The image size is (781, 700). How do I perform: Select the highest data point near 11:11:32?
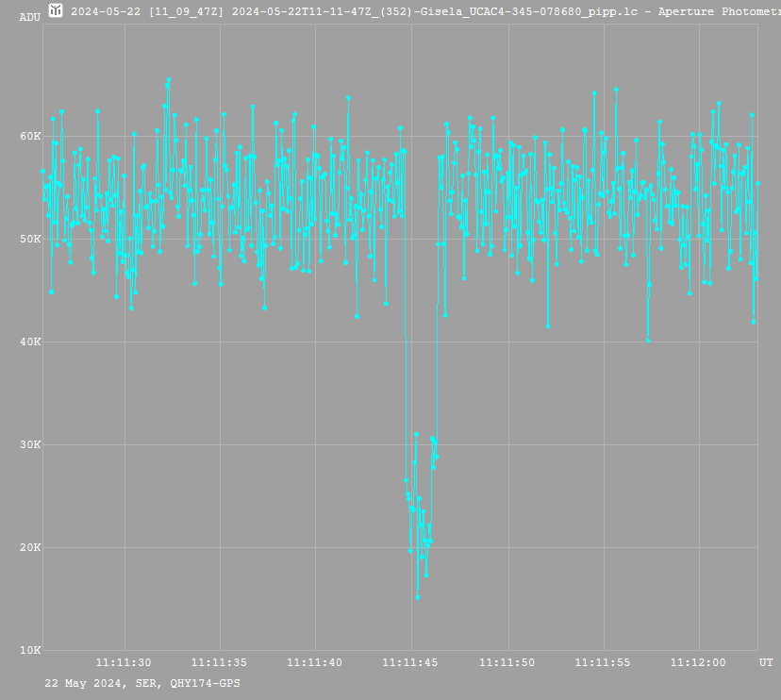tap(169, 79)
